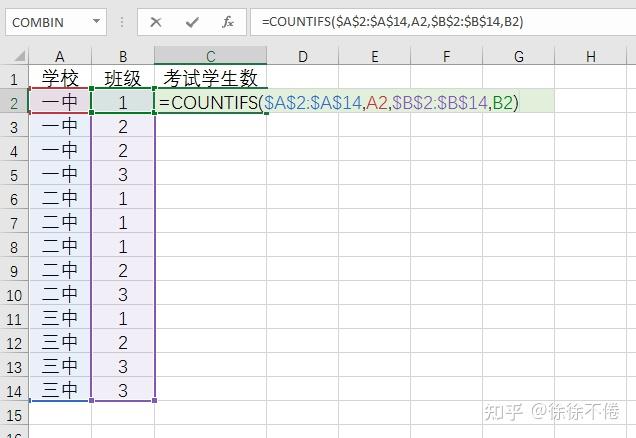Select row 6 header

click(x=14, y=199)
